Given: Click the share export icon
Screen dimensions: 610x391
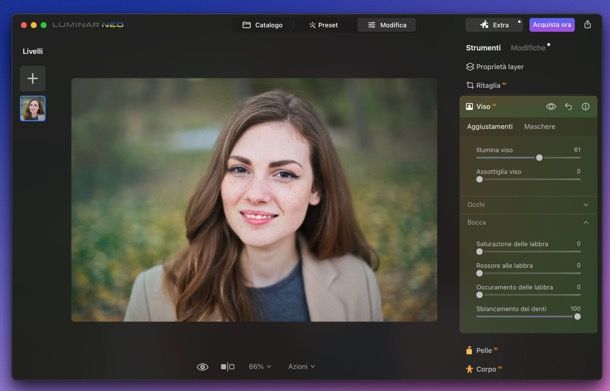Looking at the screenshot, I should [587, 25].
